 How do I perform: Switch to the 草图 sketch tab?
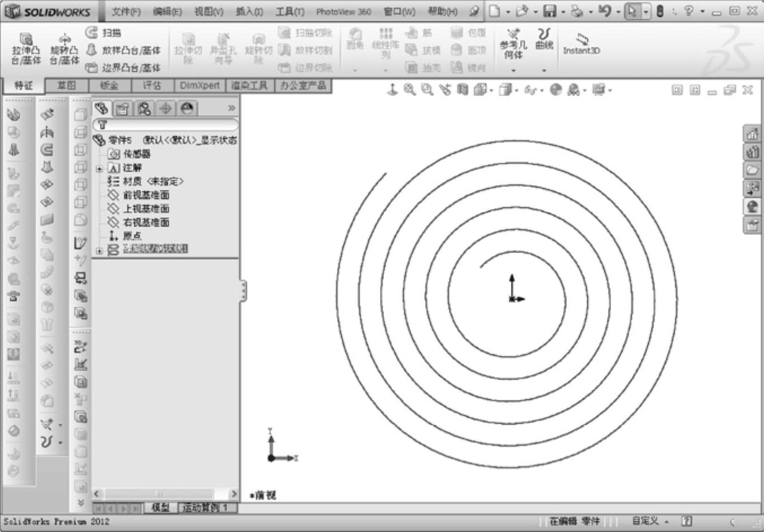(67, 85)
